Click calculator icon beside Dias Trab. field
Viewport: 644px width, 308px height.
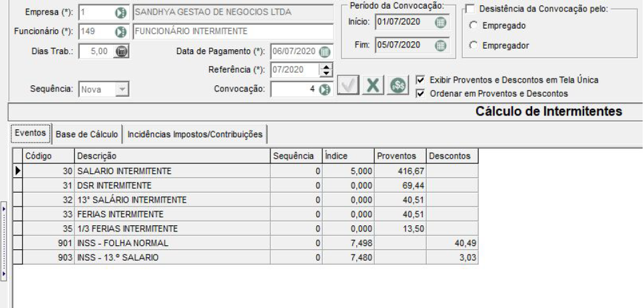click(121, 51)
